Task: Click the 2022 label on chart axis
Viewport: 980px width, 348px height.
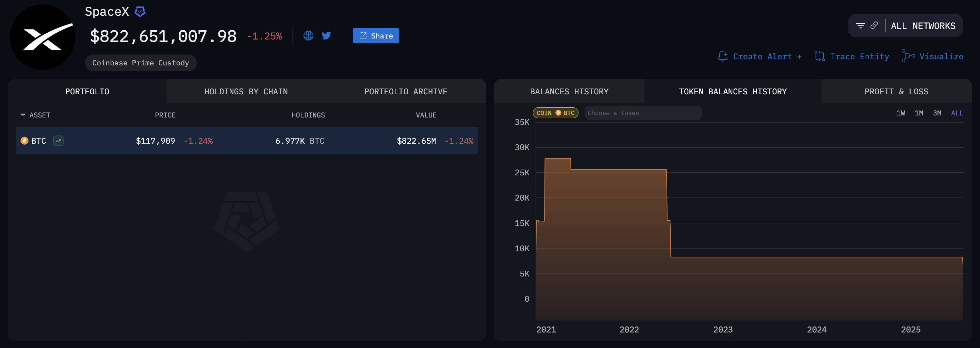Action: (x=629, y=330)
